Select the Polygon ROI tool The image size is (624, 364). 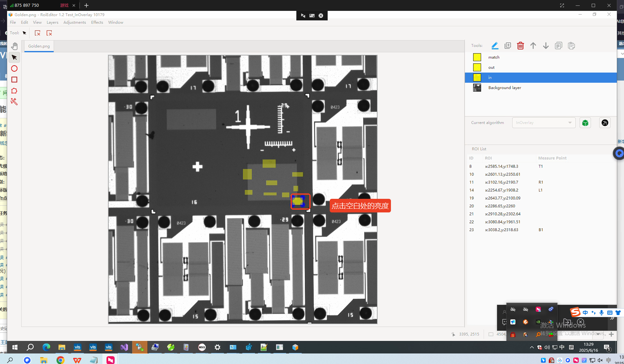click(x=14, y=91)
